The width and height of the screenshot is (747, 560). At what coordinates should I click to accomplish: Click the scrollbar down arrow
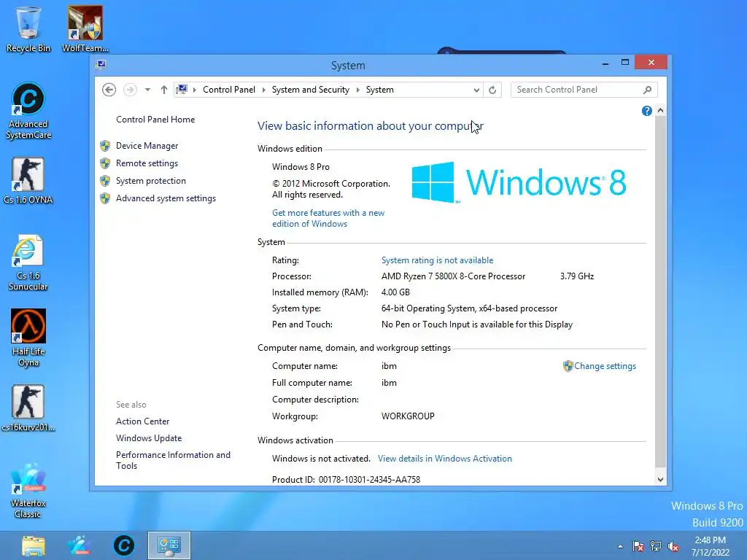click(660, 480)
